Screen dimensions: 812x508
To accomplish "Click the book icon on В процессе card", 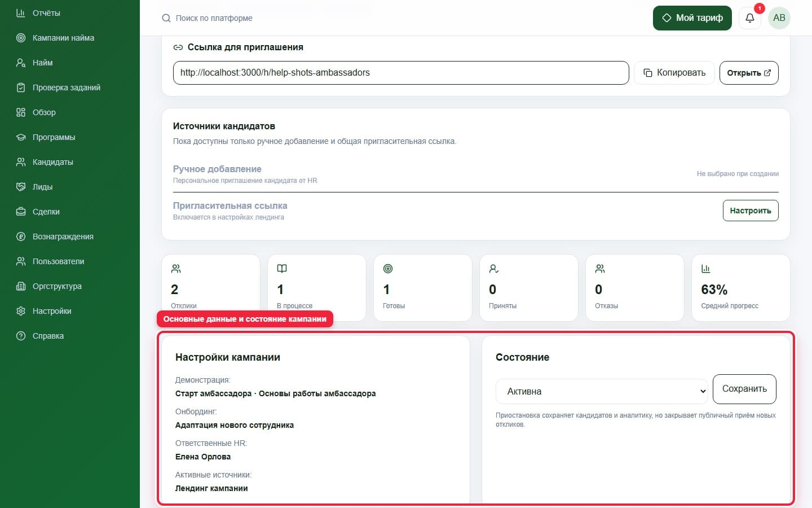I will coord(282,269).
